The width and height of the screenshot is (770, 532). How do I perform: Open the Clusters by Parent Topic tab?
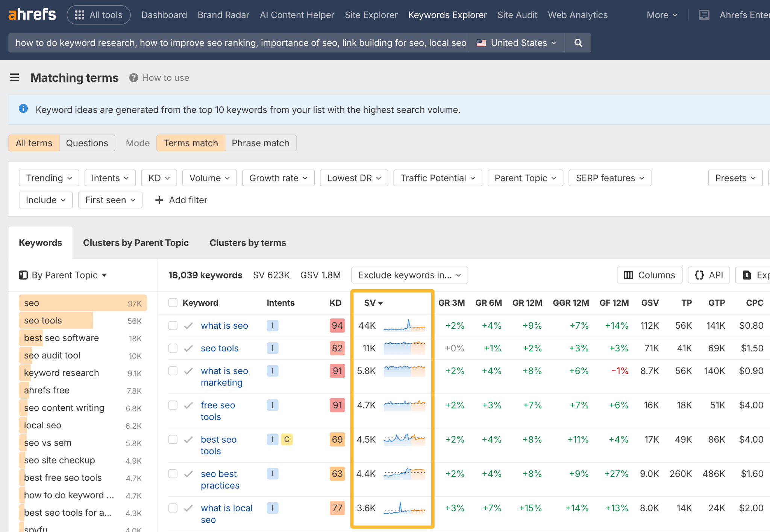tap(136, 242)
